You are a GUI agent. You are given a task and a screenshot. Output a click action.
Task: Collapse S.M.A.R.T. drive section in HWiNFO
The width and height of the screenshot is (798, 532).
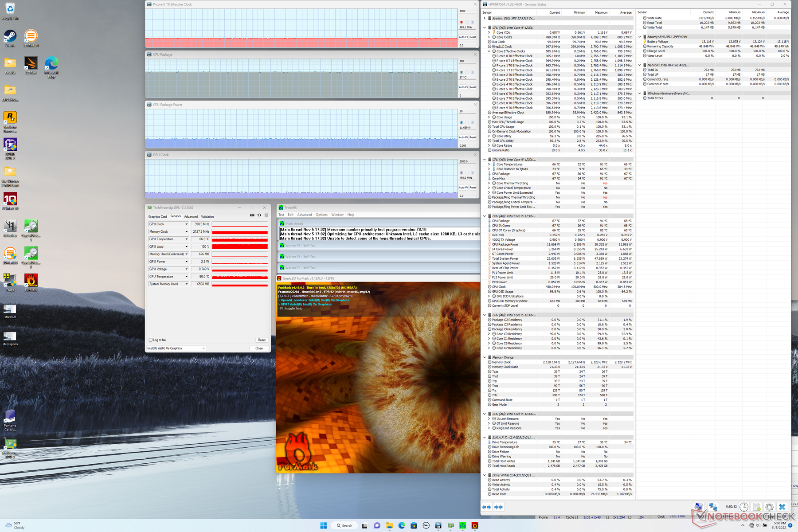point(484,438)
